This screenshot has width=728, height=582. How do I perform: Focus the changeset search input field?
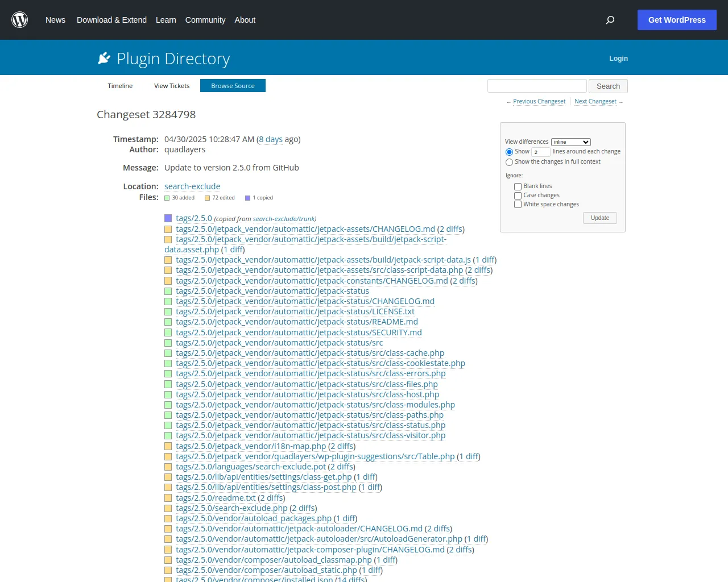(x=537, y=86)
